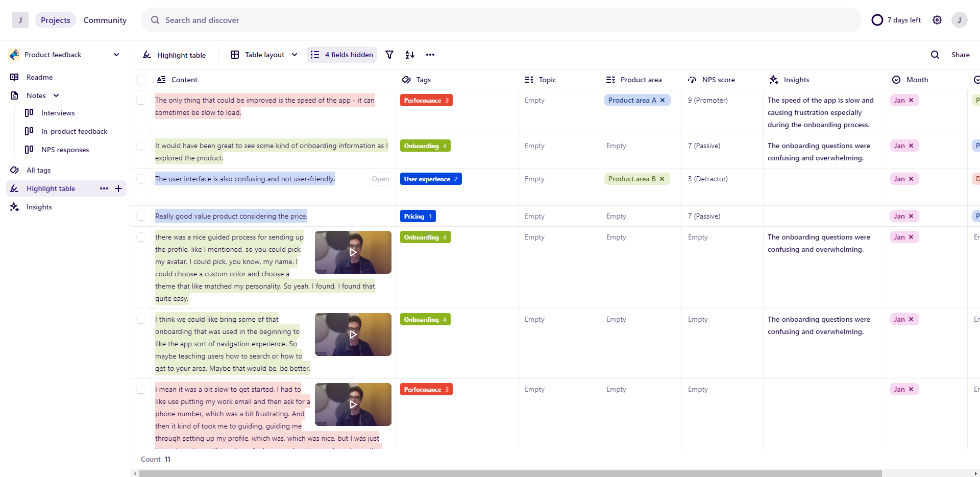
Task: Collapse the Notes section chevron
Action: click(56, 96)
